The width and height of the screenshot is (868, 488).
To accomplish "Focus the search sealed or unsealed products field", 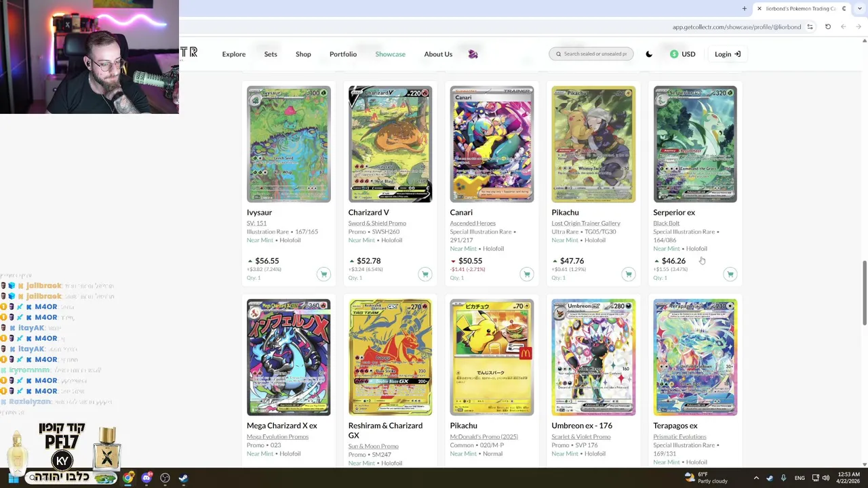I will (x=591, y=54).
